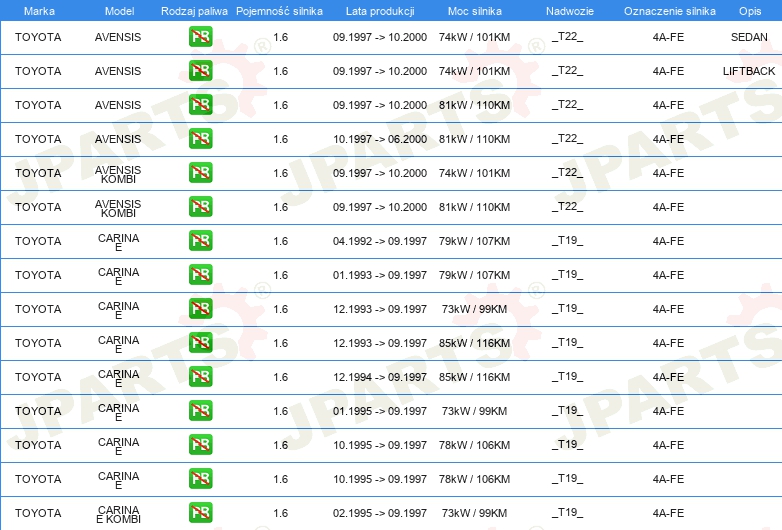Click fuel icon in CARINA E KOMBI row
Screen dimensions: 782x530
click(200, 513)
